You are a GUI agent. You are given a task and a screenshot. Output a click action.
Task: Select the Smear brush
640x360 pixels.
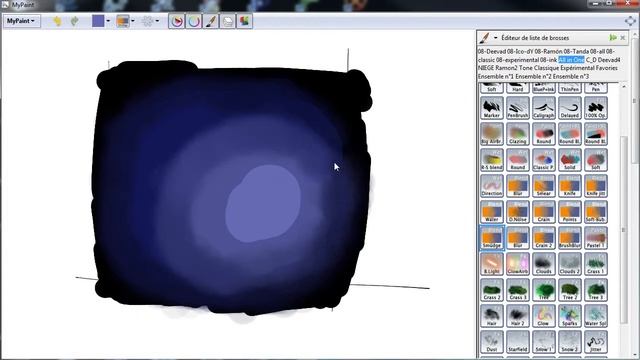(544, 186)
